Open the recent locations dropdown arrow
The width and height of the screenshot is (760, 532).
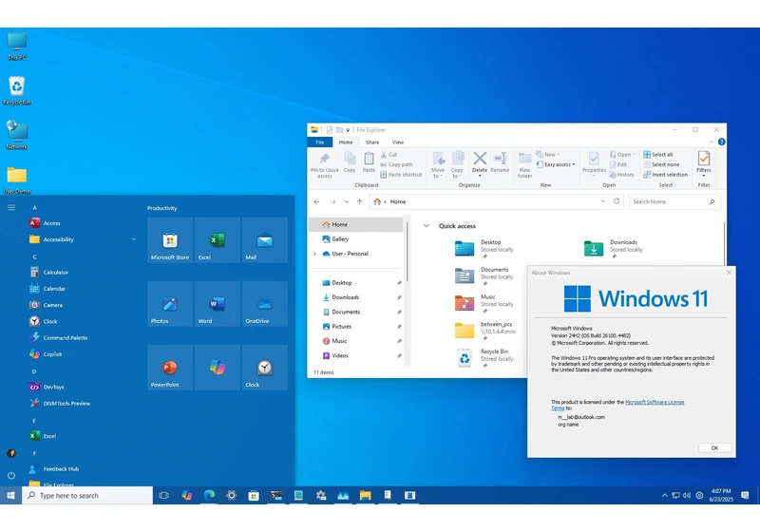tap(346, 201)
